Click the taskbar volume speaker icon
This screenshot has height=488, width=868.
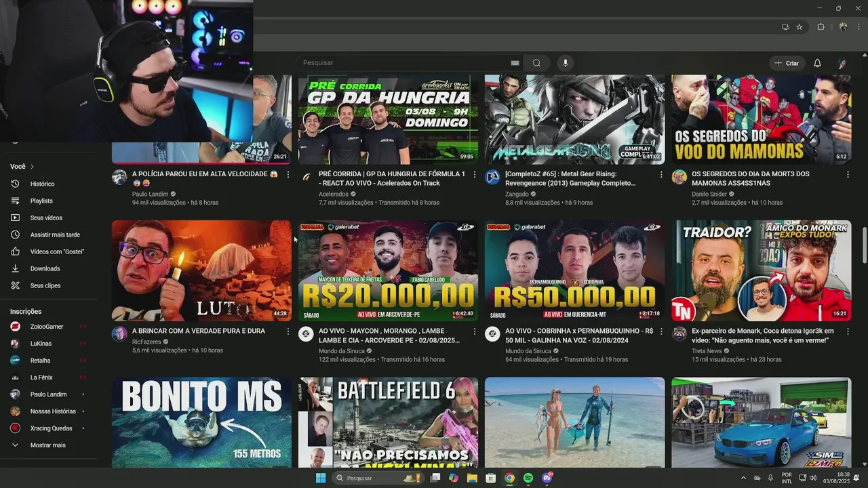click(x=812, y=478)
